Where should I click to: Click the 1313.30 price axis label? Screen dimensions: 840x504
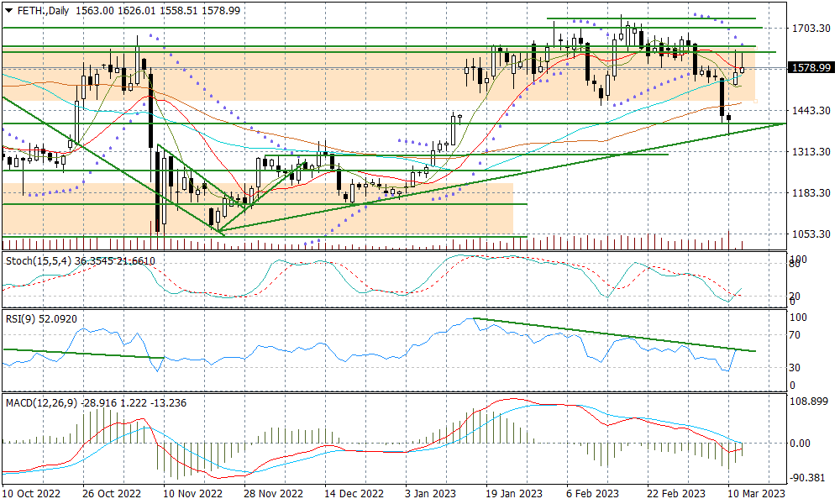(x=811, y=152)
